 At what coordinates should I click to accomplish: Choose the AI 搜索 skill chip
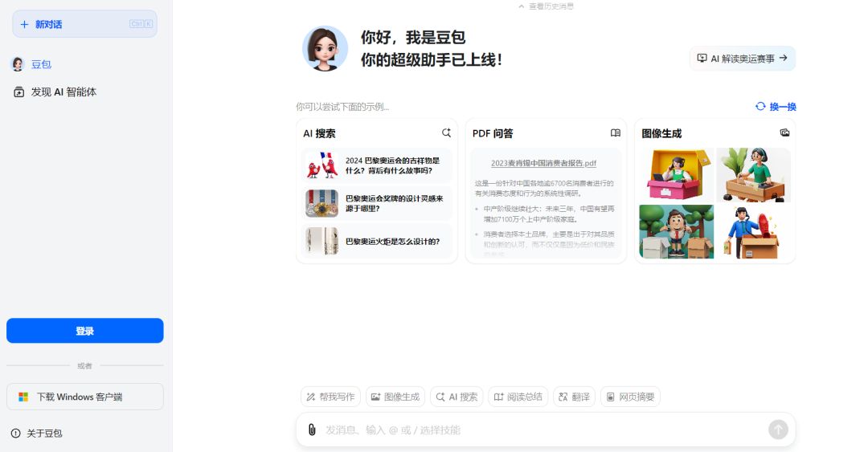click(x=457, y=397)
